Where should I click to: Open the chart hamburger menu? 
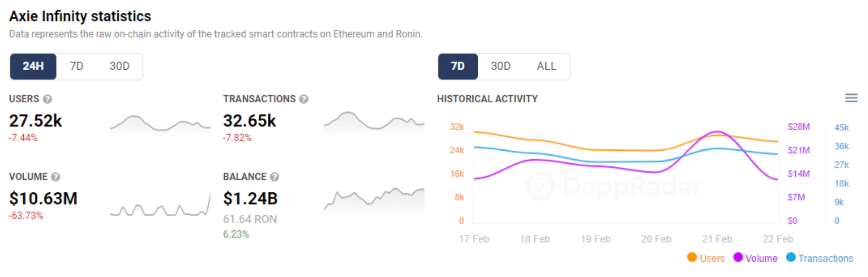[x=851, y=98]
